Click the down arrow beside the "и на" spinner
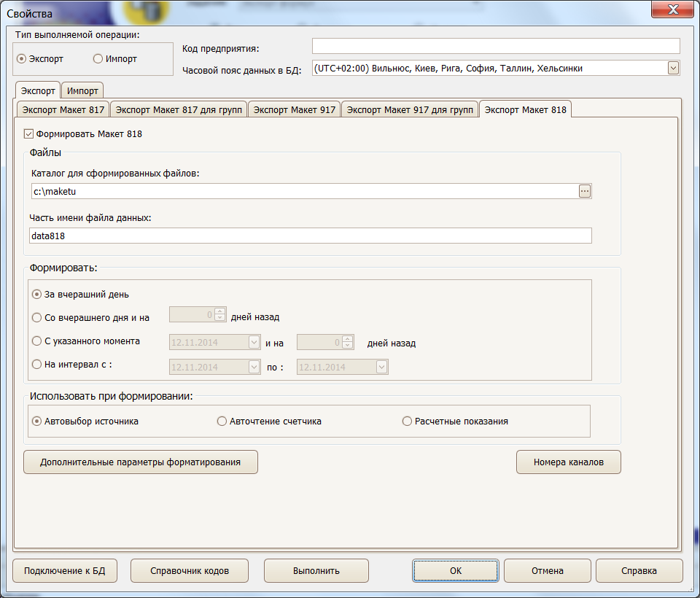The image size is (700, 598). (346, 343)
